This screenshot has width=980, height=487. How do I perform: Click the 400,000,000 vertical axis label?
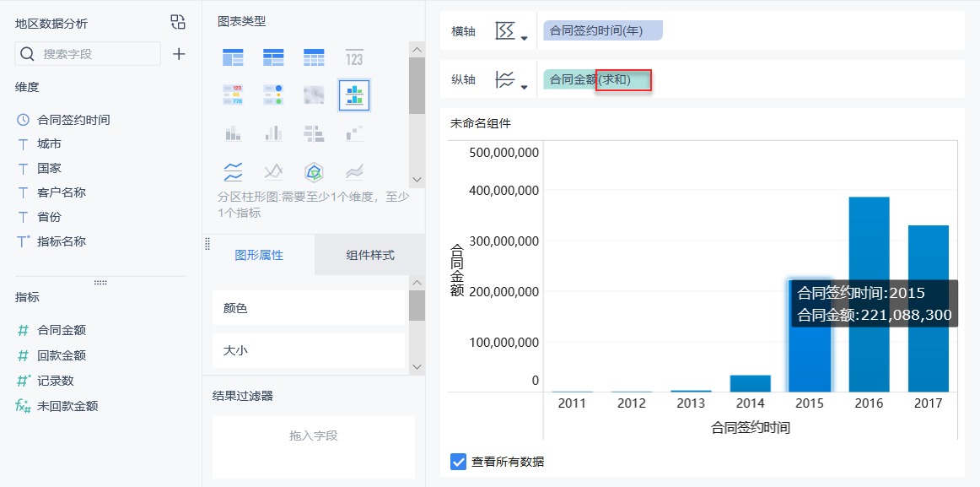(x=503, y=189)
